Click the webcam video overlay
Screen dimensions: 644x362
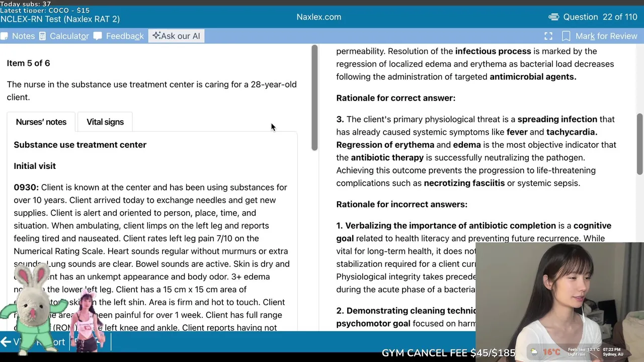559,302
